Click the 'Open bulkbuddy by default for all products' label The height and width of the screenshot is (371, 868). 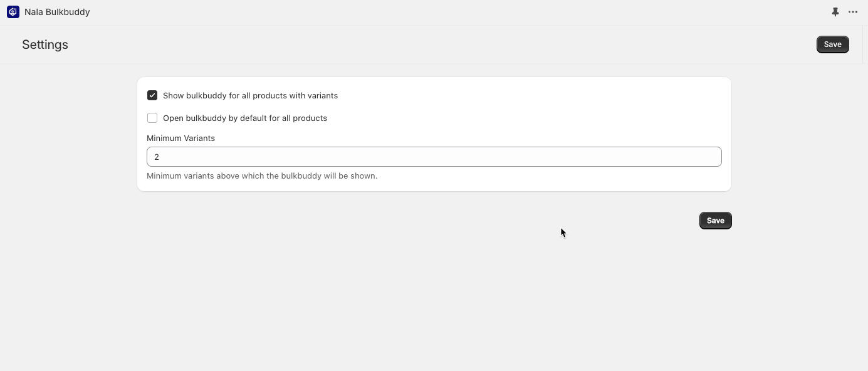tap(244, 118)
